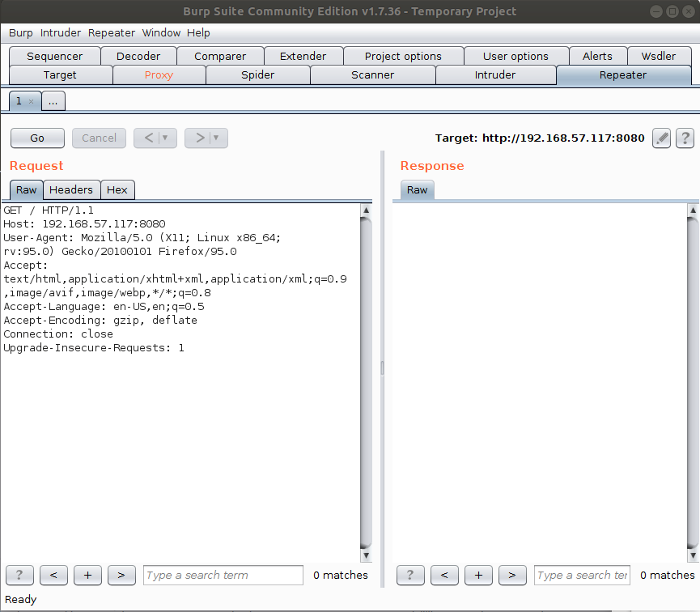The height and width of the screenshot is (612, 700).
Task: Select the response Raw view tab
Action: 418,190
